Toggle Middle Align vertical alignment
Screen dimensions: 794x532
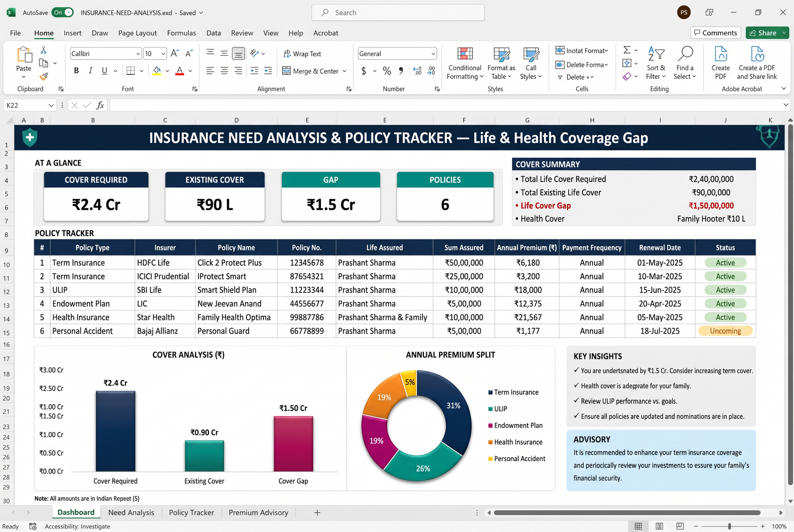tap(224, 54)
